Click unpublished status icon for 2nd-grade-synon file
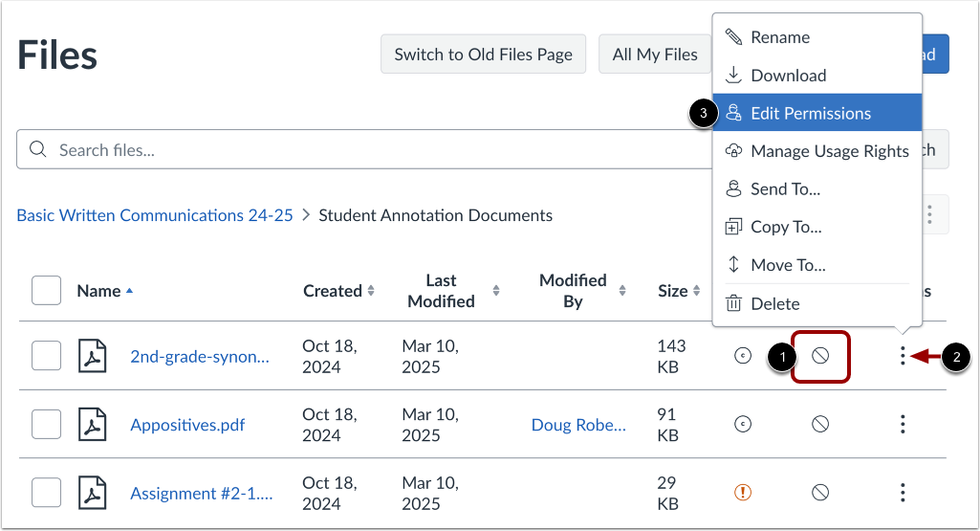Viewport: 980px width, 531px height. click(x=820, y=356)
